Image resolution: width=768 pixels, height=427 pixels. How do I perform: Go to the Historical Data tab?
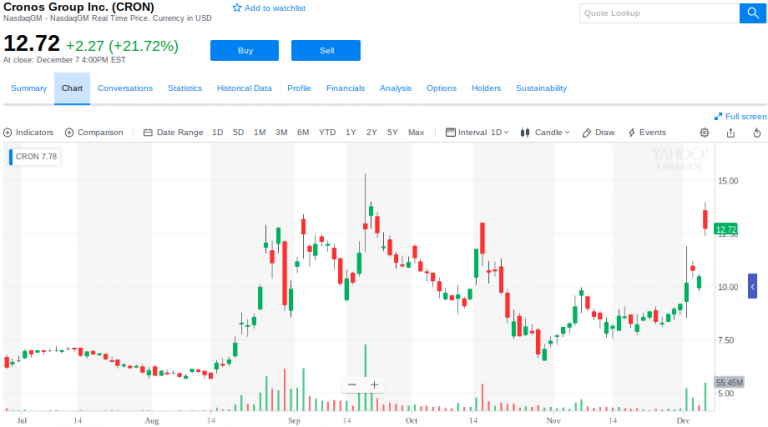click(x=244, y=88)
